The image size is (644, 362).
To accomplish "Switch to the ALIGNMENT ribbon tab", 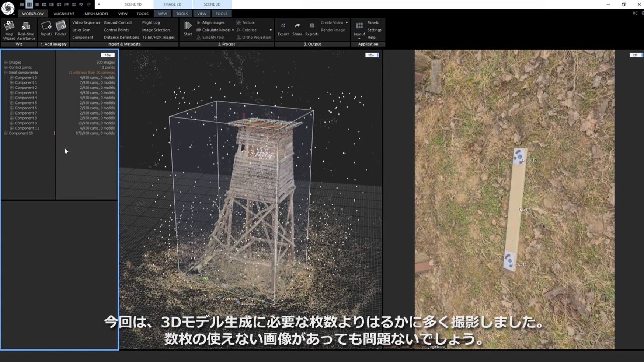I will (64, 14).
